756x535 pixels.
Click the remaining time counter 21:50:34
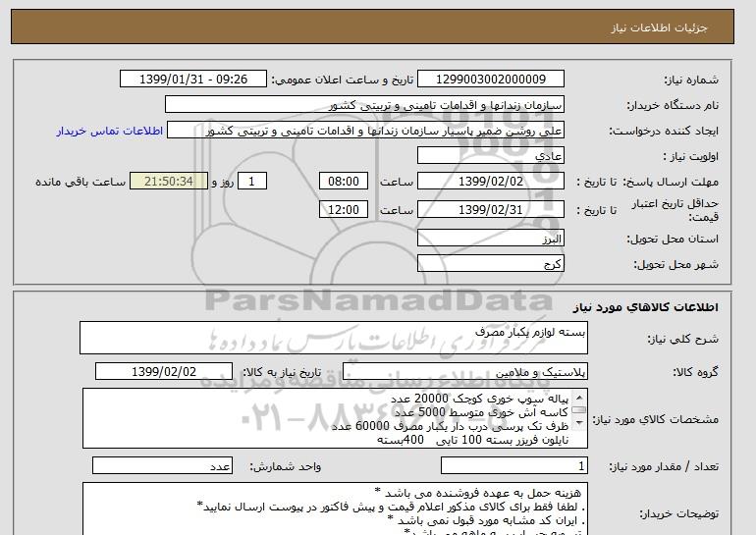169,182
